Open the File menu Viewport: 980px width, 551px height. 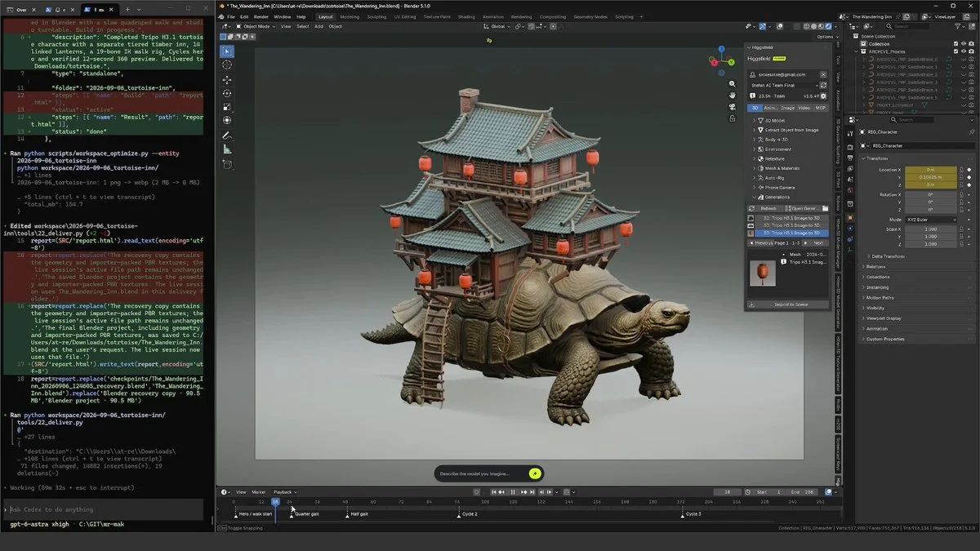click(231, 16)
